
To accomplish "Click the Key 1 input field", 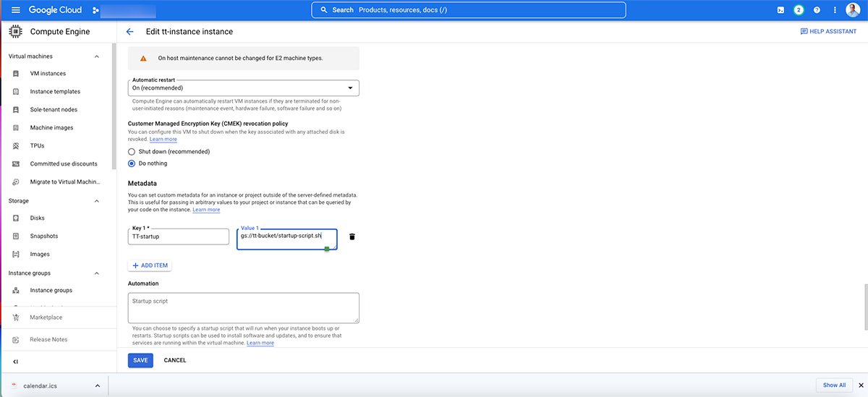I will (x=178, y=236).
